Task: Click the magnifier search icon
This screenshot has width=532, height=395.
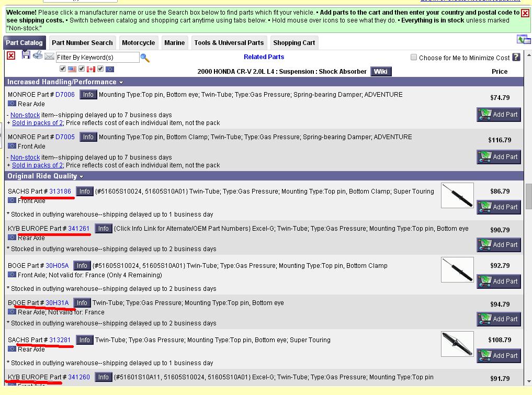Action: [x=145, y=58]
